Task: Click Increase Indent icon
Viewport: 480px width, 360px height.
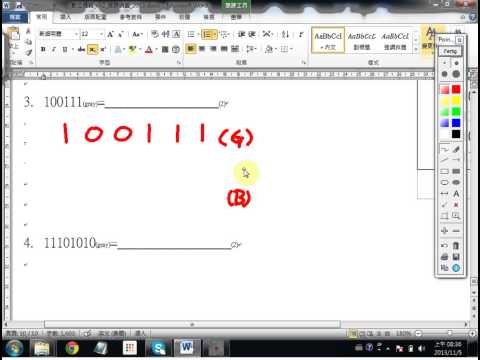Action: coord(252,34)
